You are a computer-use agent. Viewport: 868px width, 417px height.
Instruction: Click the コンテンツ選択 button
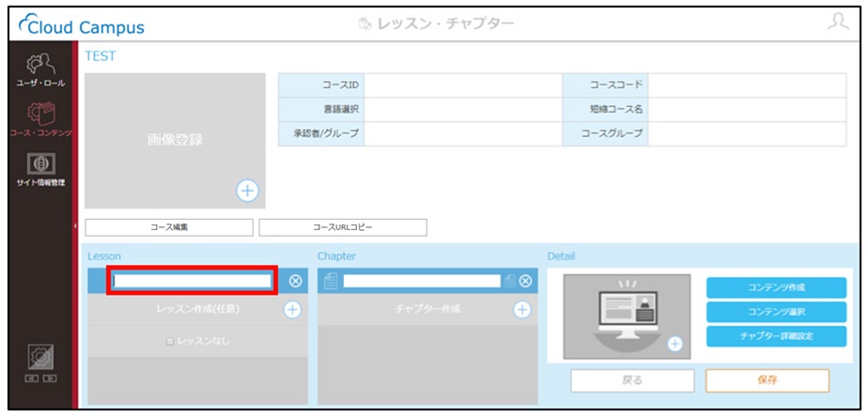(776, 313)
